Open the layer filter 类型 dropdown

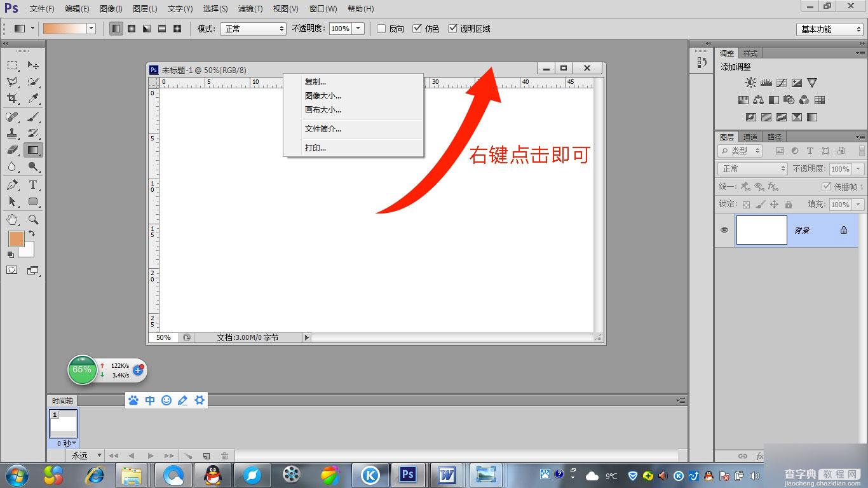click(x=740, y=151)
